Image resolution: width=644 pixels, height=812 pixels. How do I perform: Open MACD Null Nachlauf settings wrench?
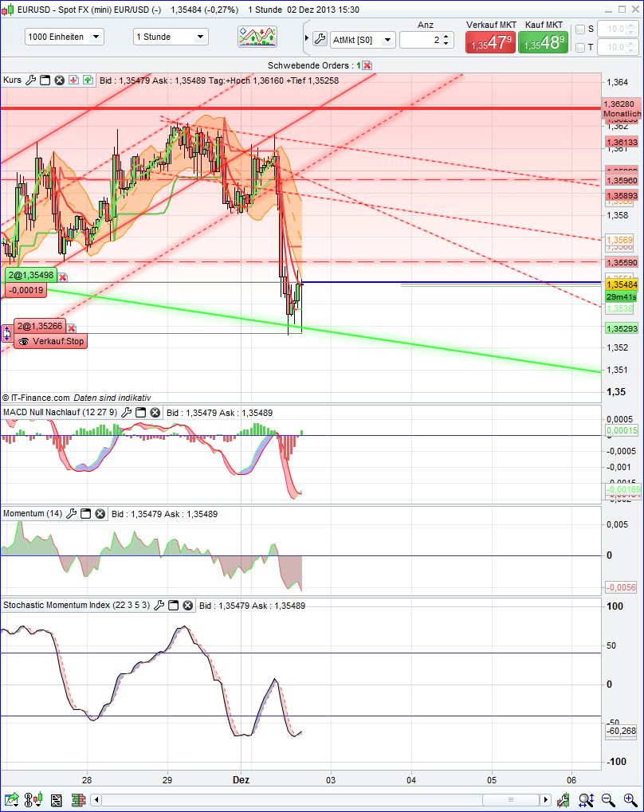point(128,412)
